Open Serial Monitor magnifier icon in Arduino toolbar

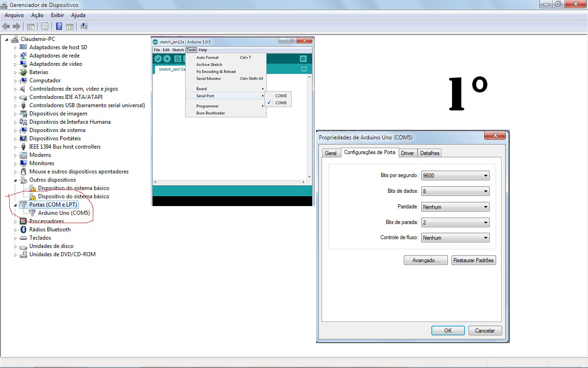pyautogui.click(x=303, y=58)
